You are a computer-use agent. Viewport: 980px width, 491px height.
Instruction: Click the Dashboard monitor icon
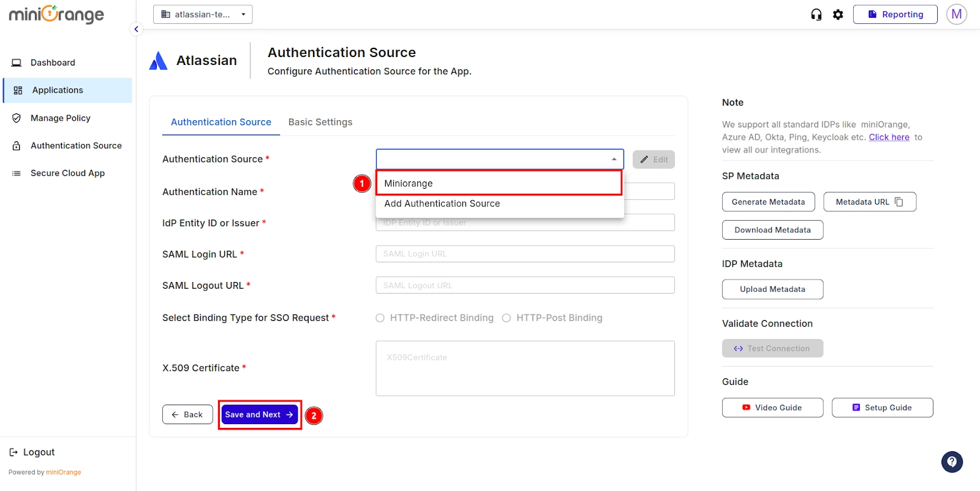(x=17, y=63)
